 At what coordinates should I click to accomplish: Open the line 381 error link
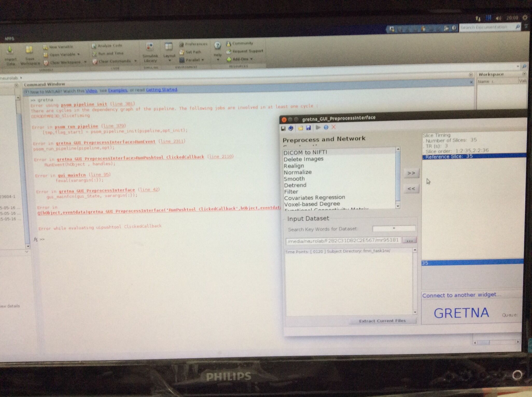[x=123, y=104]
